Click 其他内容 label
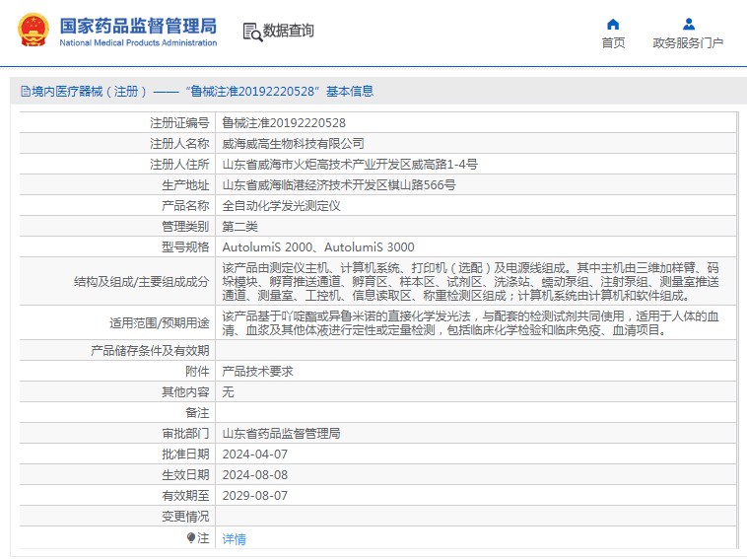This screenshot has height=560, width=747. pos(185,391)
